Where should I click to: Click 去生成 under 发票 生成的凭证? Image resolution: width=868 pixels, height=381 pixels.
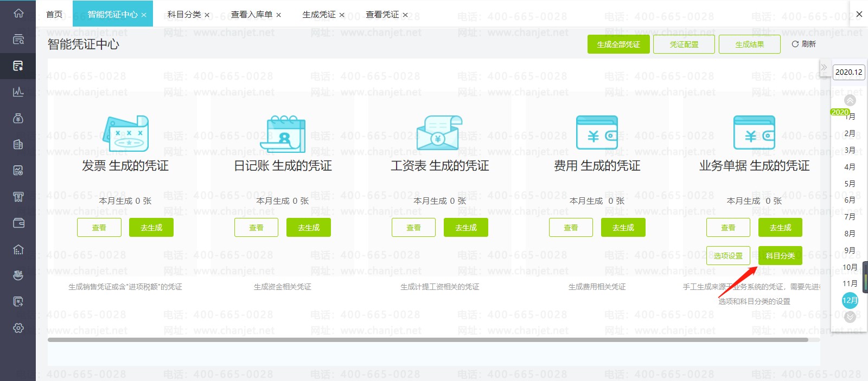point(151,228)
